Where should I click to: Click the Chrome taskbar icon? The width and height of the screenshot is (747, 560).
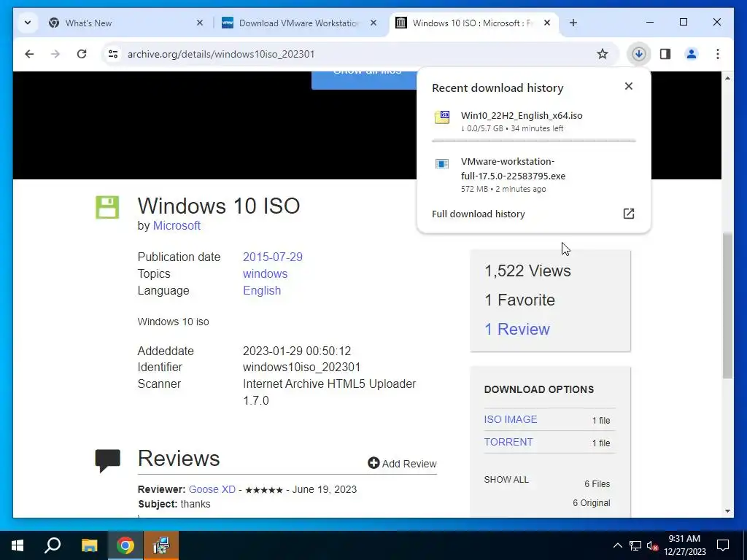(x=125, y=545)
